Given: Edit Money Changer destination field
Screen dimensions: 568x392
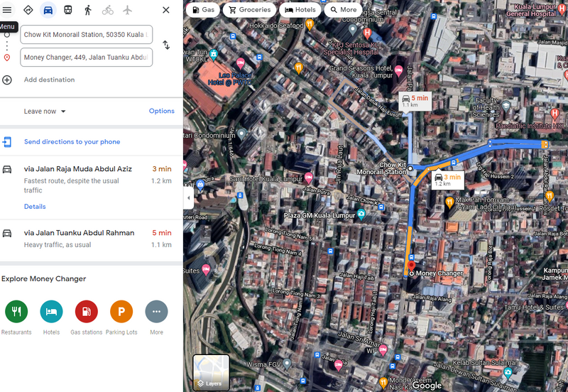Looking at the screenshot, I should click(x=86, y=58).
